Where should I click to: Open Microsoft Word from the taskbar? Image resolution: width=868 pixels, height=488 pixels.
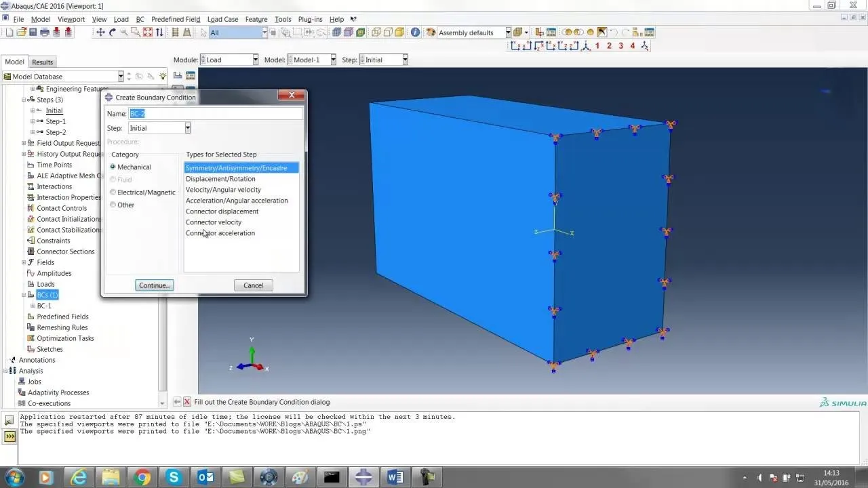395,477
